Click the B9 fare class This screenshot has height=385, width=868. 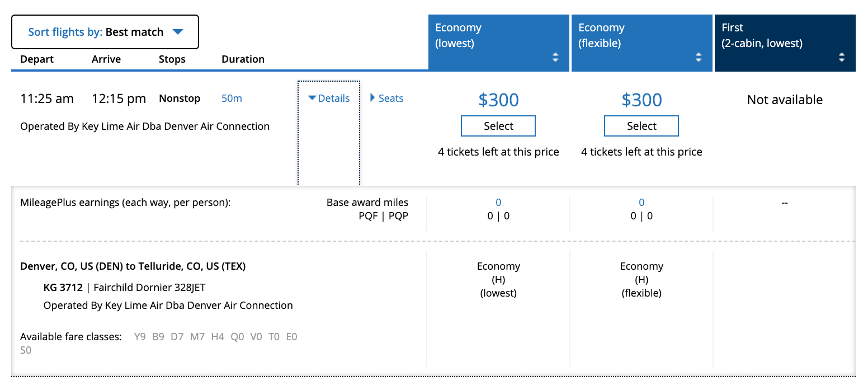tap(158, 337)
